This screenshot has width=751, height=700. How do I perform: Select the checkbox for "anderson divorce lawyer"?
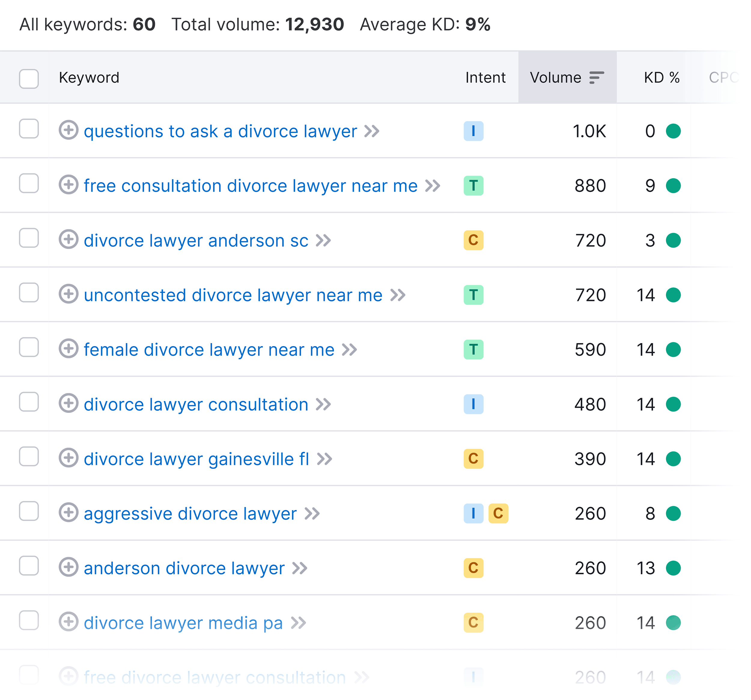[29, 568]
